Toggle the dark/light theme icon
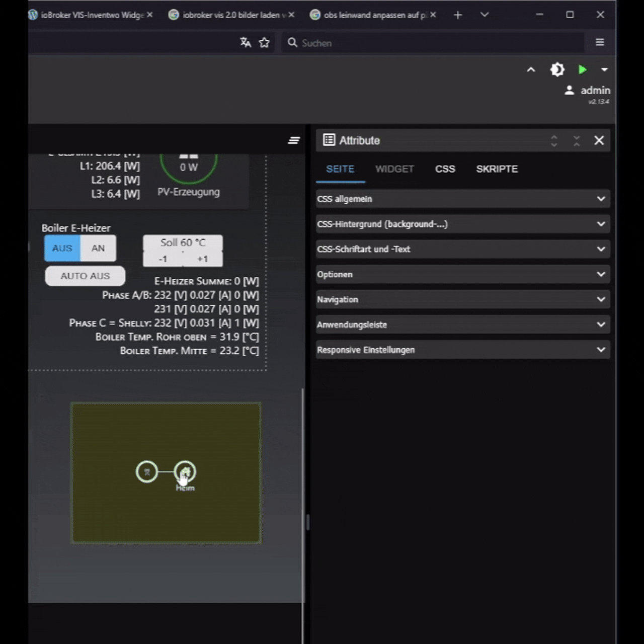The image size is (644, 644). [557, 69]
